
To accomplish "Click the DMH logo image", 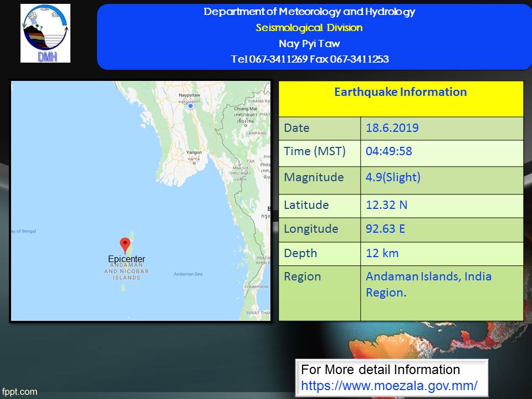I will tap(45, 33).
